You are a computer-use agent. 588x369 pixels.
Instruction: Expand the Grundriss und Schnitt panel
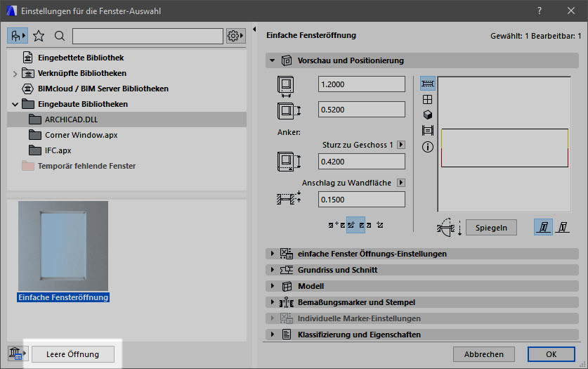[x=273, y=270]
